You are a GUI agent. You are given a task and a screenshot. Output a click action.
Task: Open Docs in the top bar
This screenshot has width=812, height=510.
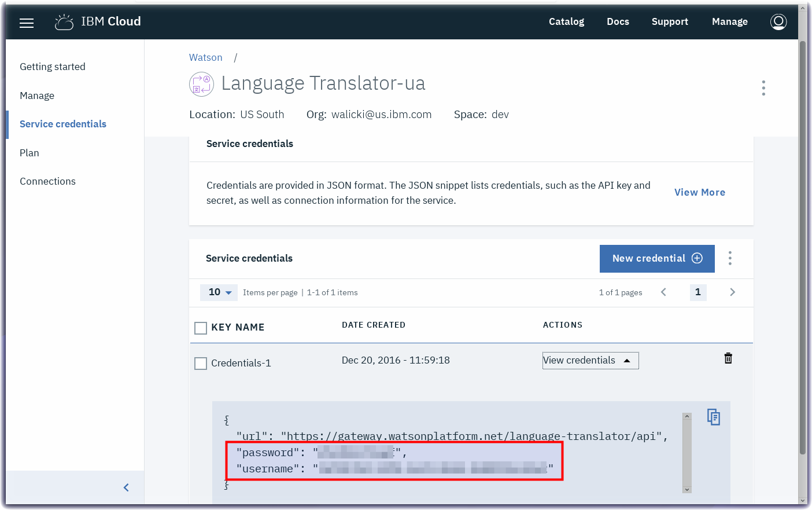pos(618,21)
